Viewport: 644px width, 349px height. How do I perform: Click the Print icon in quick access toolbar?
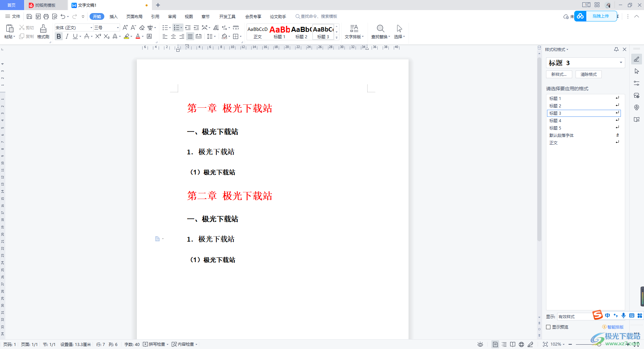click(46, 16)
